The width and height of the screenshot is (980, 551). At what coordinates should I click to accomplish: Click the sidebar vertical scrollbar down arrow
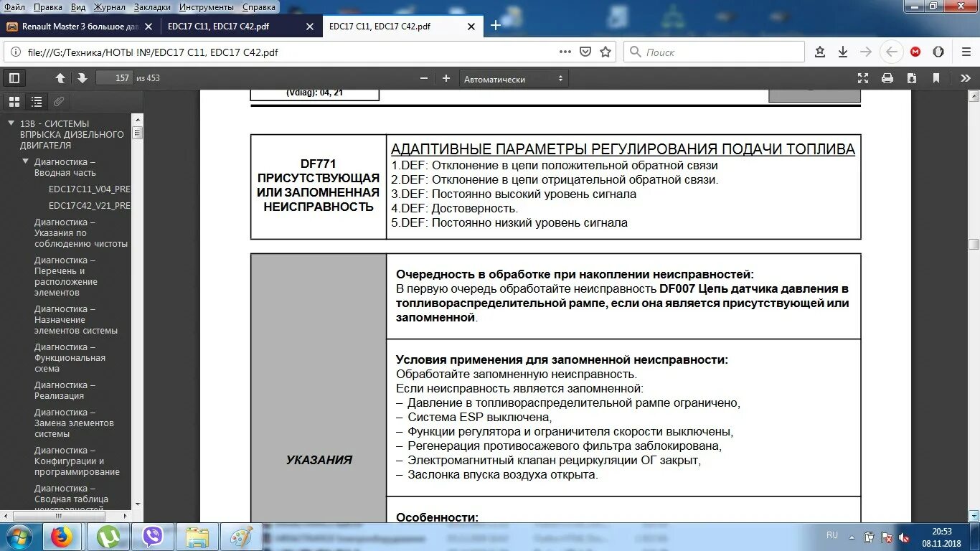(x=138, y=504)
